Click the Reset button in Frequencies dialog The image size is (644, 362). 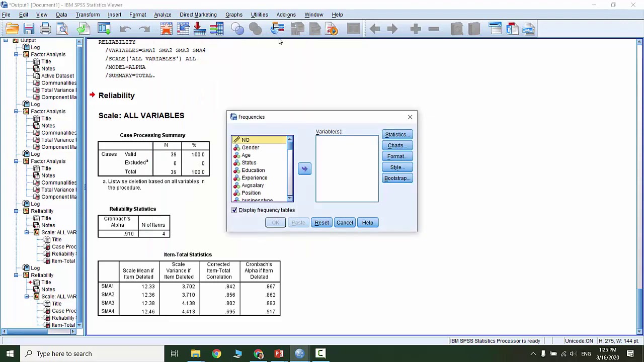(321, 223)
